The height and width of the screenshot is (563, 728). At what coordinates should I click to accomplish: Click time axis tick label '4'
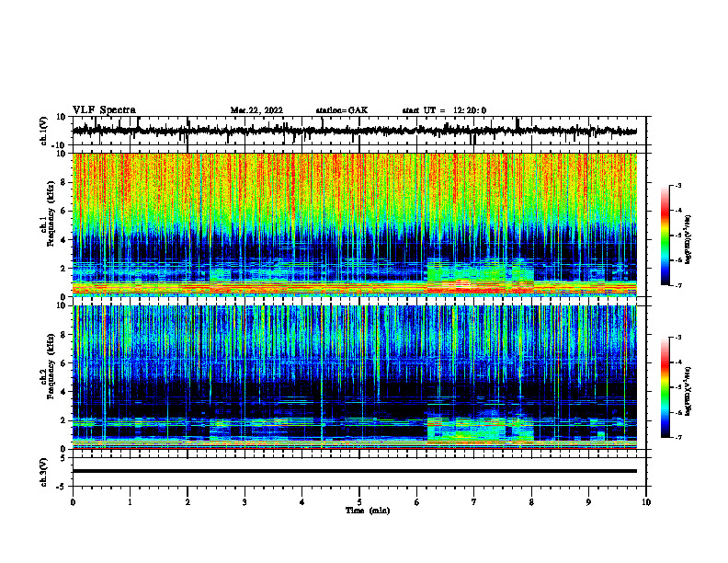(x=302, y=502)
